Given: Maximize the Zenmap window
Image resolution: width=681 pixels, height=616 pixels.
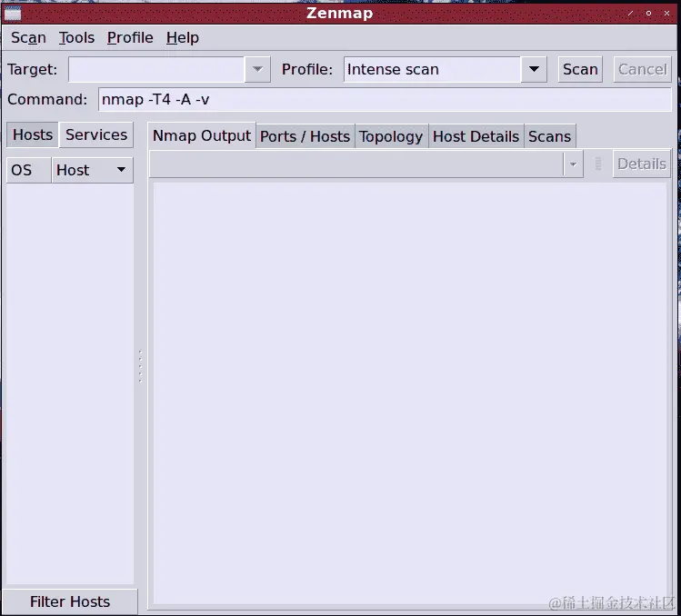Looking at the screenshot, I should pos(648,14).
